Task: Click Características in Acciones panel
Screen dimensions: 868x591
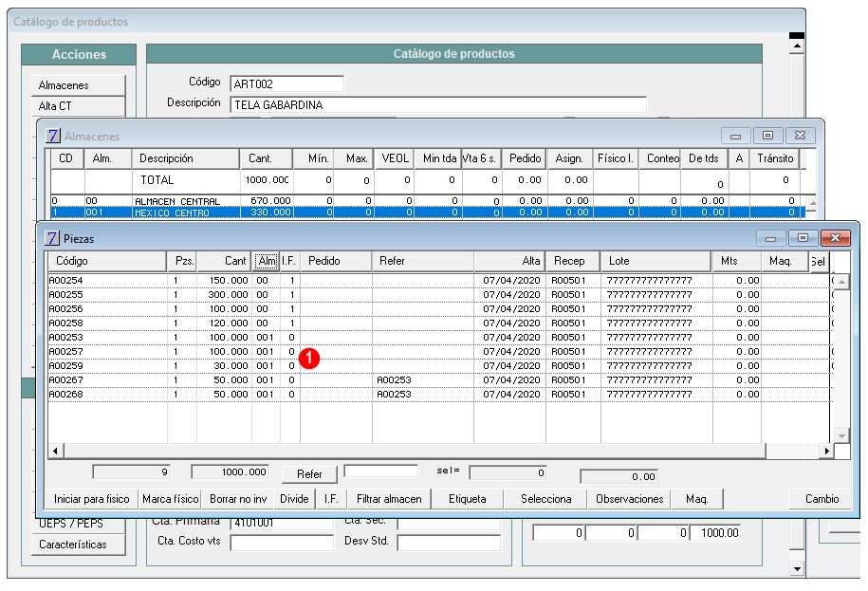Action: (x=78, y=545)
